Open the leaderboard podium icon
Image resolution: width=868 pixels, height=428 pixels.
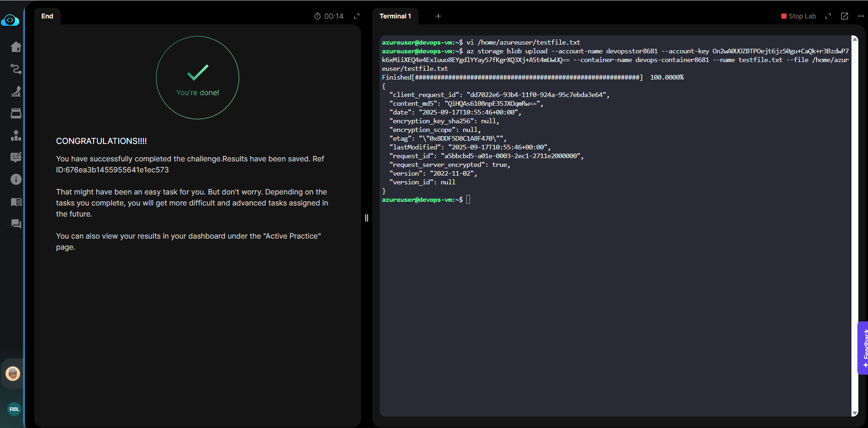tap(16, 135)
